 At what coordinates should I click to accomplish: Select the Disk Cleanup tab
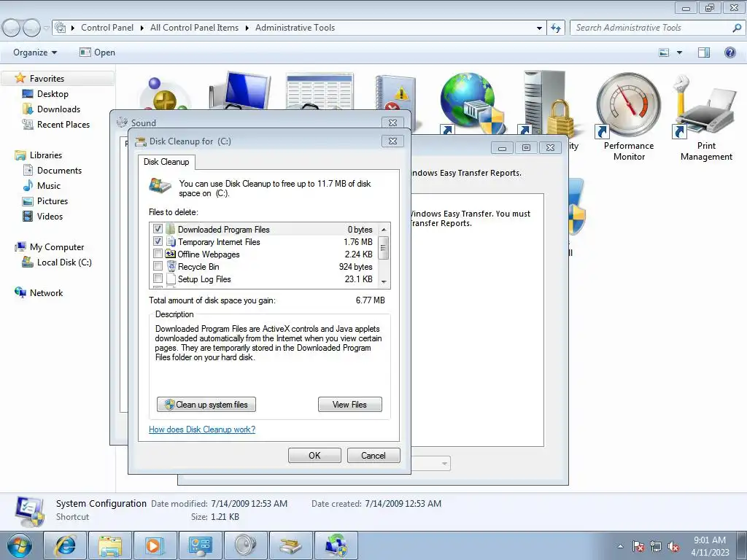tap(166, 162)
